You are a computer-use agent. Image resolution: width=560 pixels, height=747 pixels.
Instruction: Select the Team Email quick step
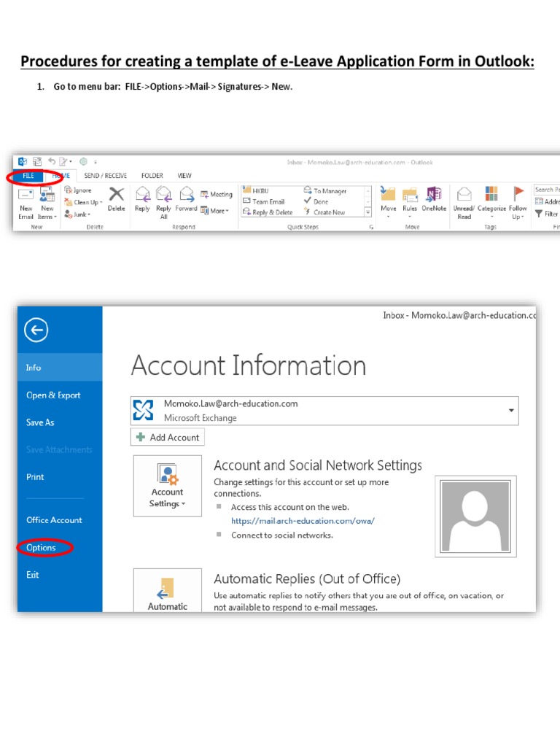click(x=264, y=201)
